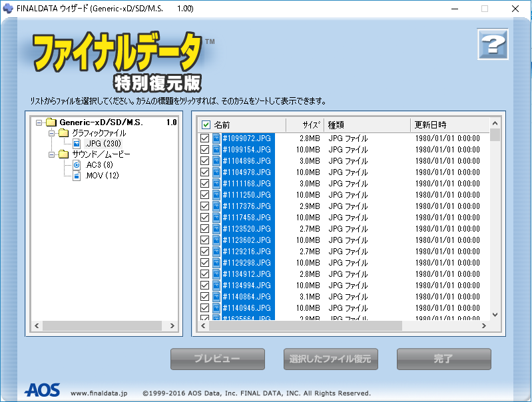Image resolution: width=532 pixels, height=402 pixels.
Task: Select the .MOV (12) tree item
Action: 102,176
